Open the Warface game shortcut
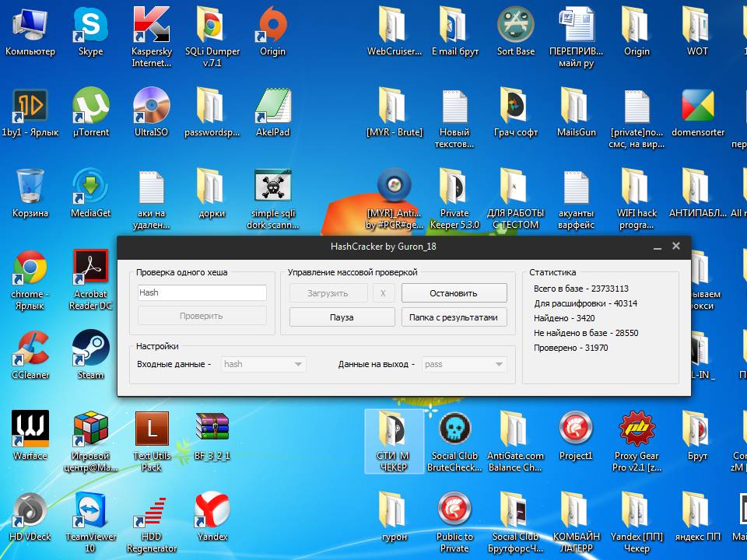Image resolution: width=747 pixels, height=560 pixels. tap(30, 431)
